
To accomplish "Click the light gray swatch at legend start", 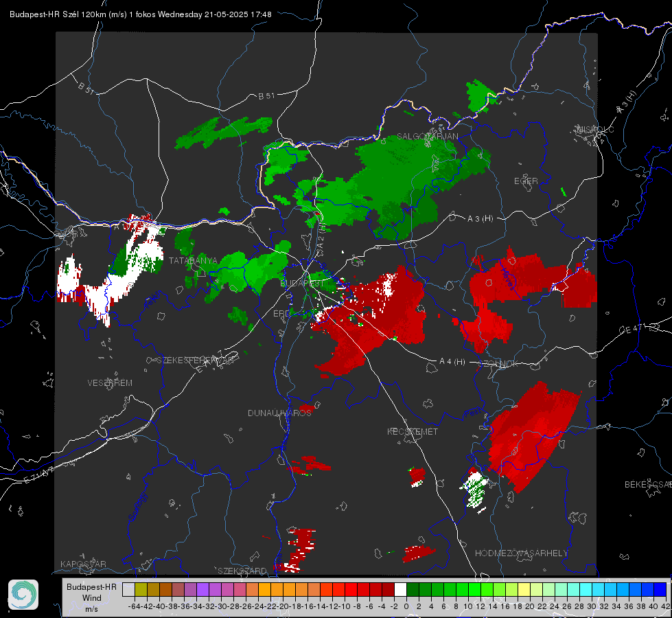I will point(128,589).
